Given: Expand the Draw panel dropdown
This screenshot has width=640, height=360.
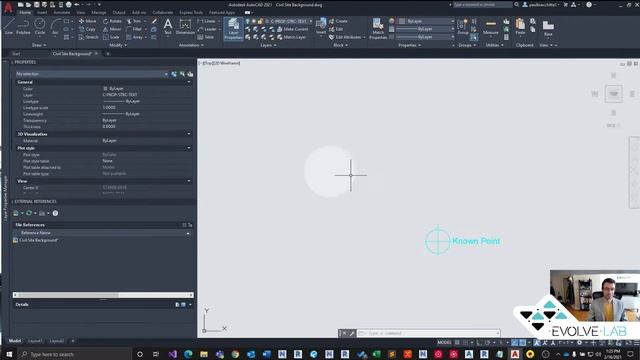Looking at the screenshot, I should pyautogui.click(x=39, y=45).
